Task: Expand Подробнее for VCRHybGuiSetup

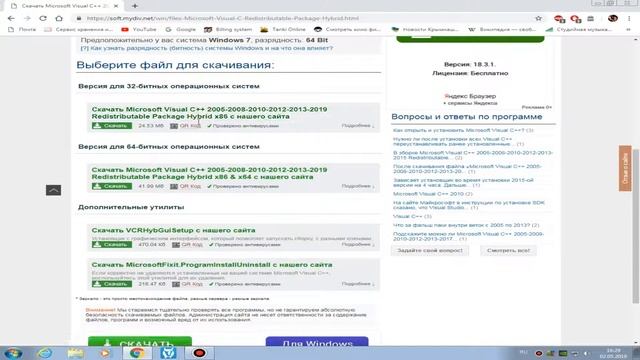Action: tap(358, 244)
